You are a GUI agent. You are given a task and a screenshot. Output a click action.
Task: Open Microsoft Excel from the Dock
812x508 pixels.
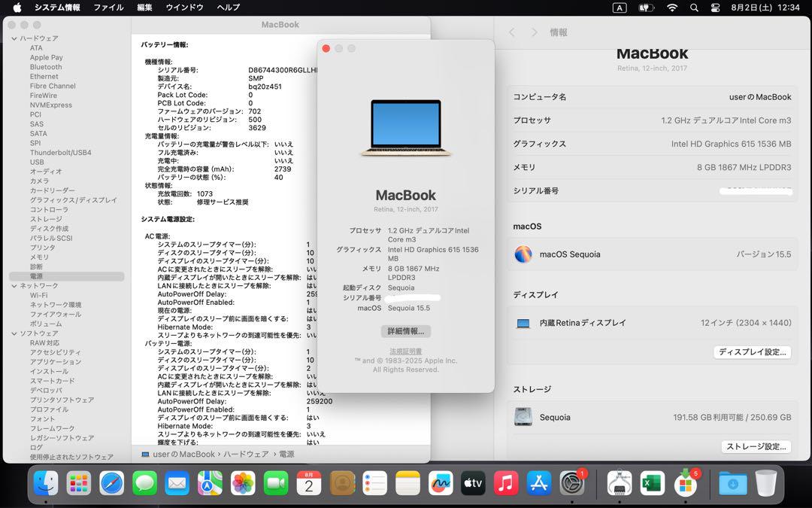(653, 484)
